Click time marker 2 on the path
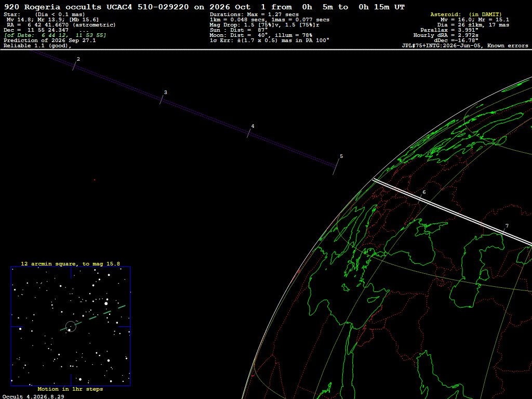Viewport: 532px width, 399px height. [78, 59]
